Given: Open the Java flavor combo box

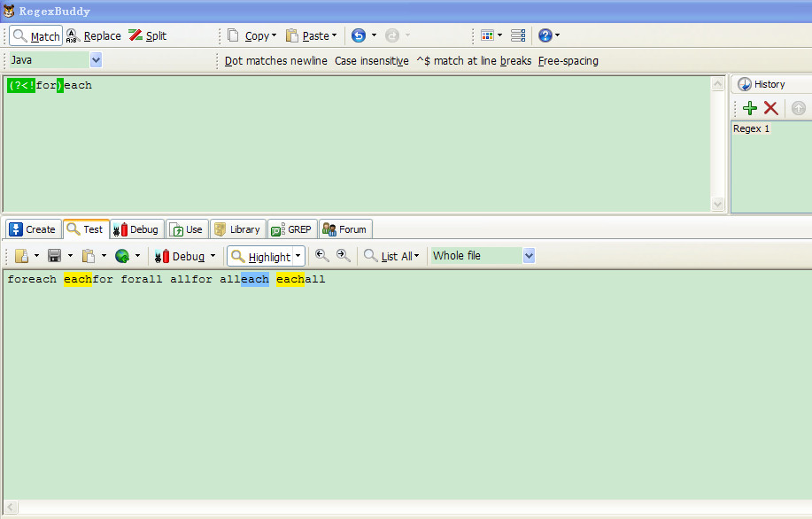Looking at the screenshot, I should click(96, 60).
